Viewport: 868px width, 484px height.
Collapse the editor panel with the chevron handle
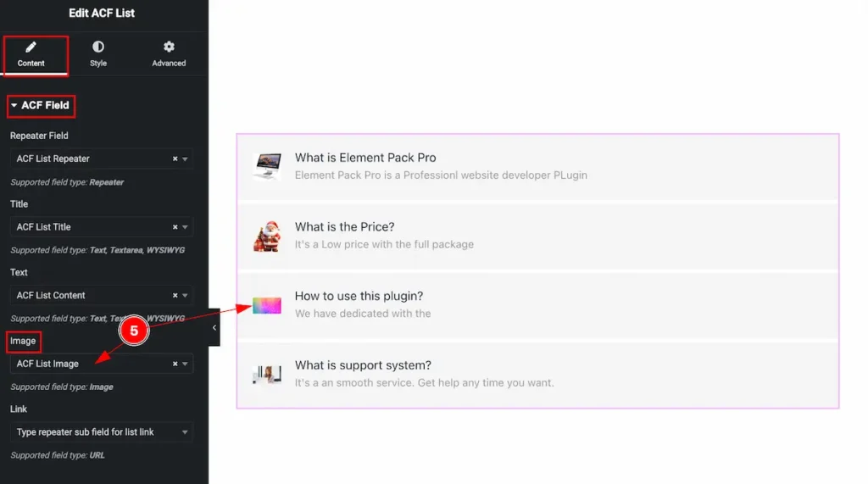tap(214, 327)
